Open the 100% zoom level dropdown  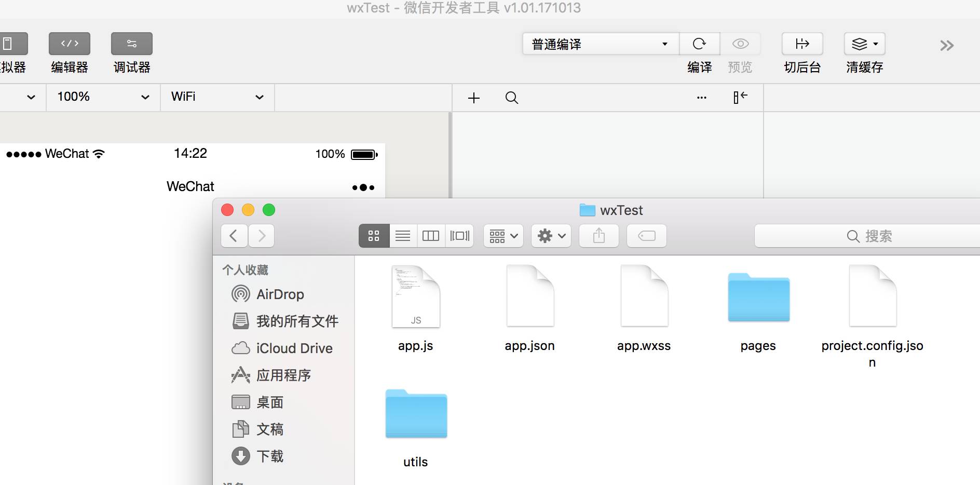[103, 97]
